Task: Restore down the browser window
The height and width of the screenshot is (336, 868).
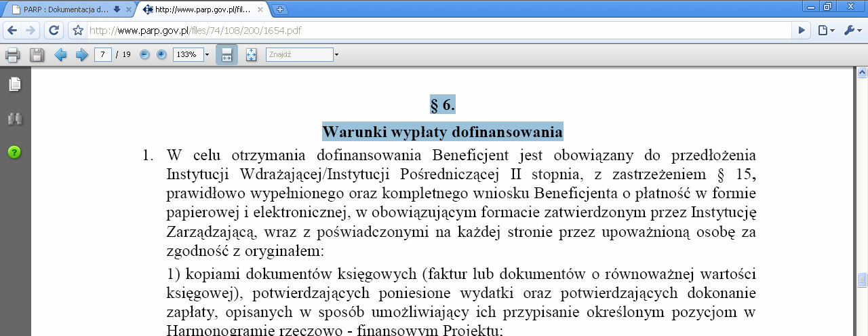Action: [828, 6]
